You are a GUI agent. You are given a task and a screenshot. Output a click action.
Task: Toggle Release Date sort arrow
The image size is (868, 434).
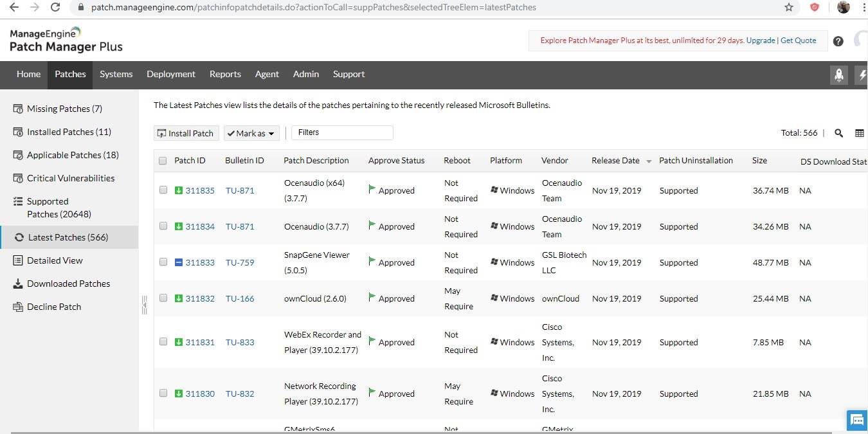[x=648, y=161]
